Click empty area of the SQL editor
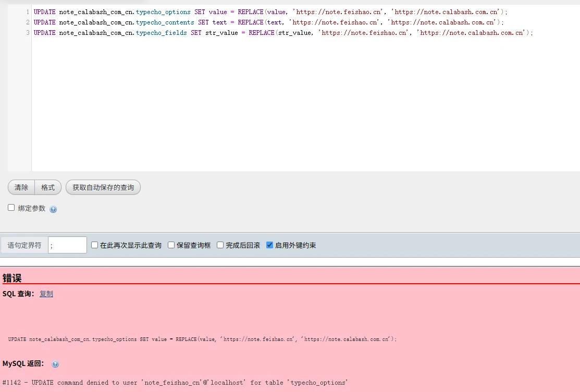Viewport: 580px width, 392px height. (302, 104)
